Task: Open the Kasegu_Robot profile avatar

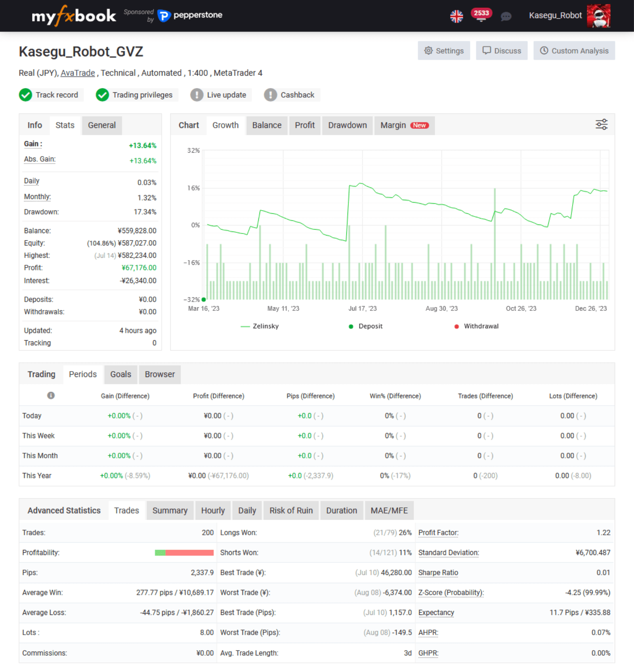Action: tap(598, 16)
